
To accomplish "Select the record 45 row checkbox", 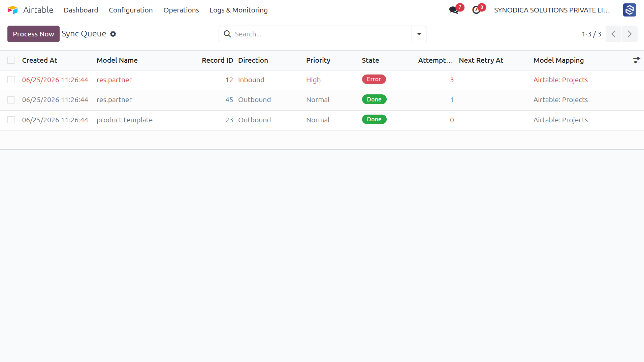I will 11,100.
